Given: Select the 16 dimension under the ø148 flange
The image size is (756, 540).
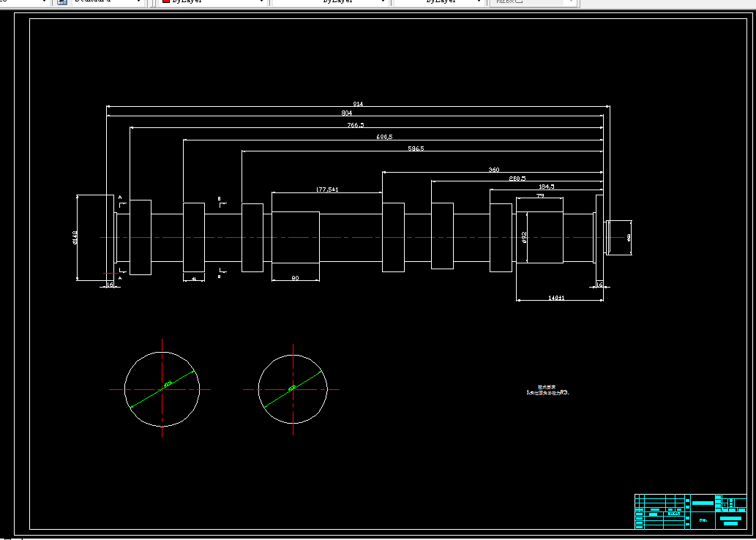Looking at the screenshot, I should pos(110,285).
